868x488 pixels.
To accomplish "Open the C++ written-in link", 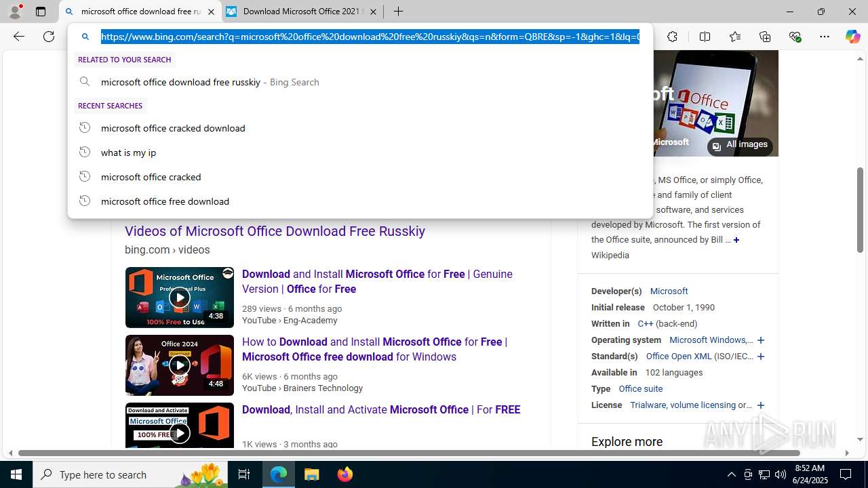I will pyautogui.click(x=645, y=323).
